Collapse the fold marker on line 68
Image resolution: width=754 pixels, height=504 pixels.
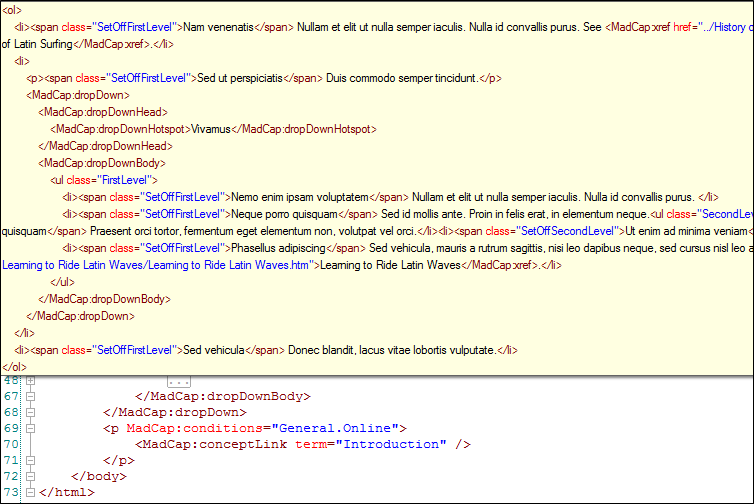coord(31,412)
